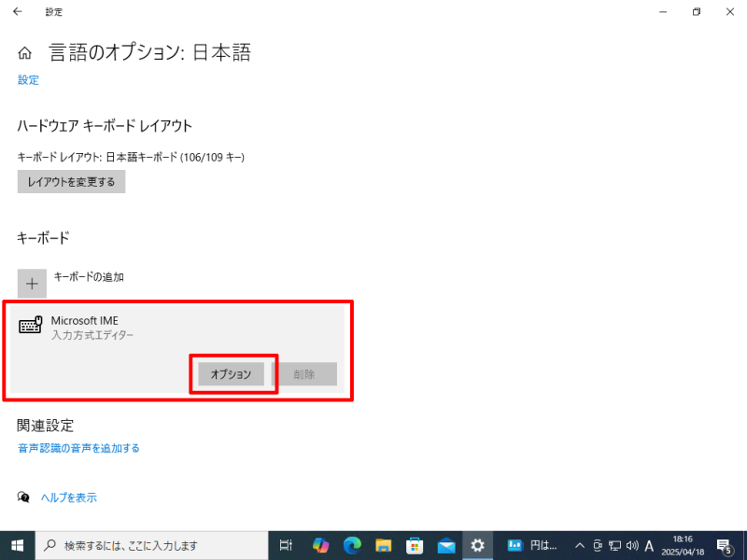747x560 pixels.
Task: Click the Meet Now tray icon
Action: click(598, 546)
